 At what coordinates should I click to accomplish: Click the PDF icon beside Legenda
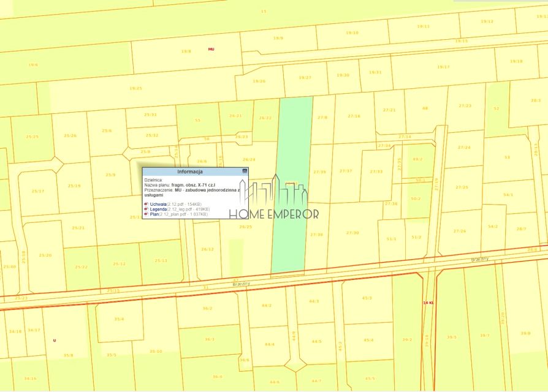point(146,209)
